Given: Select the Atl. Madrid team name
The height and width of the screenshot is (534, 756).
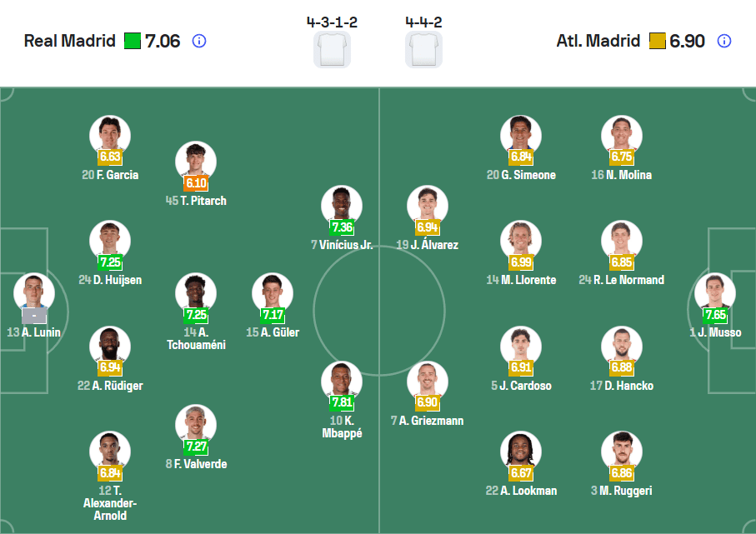Looking at the screenshot, I should coord(598,40).
